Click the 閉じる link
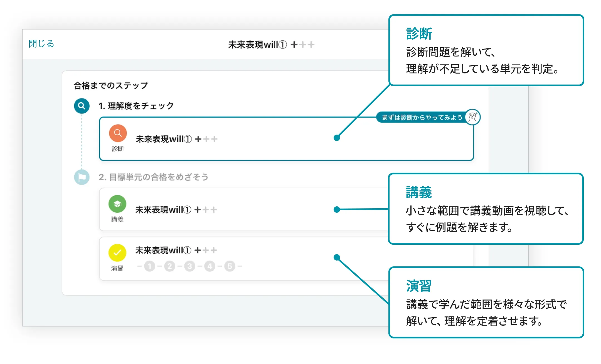The image size is (601, 364). (x=41, y=44)
